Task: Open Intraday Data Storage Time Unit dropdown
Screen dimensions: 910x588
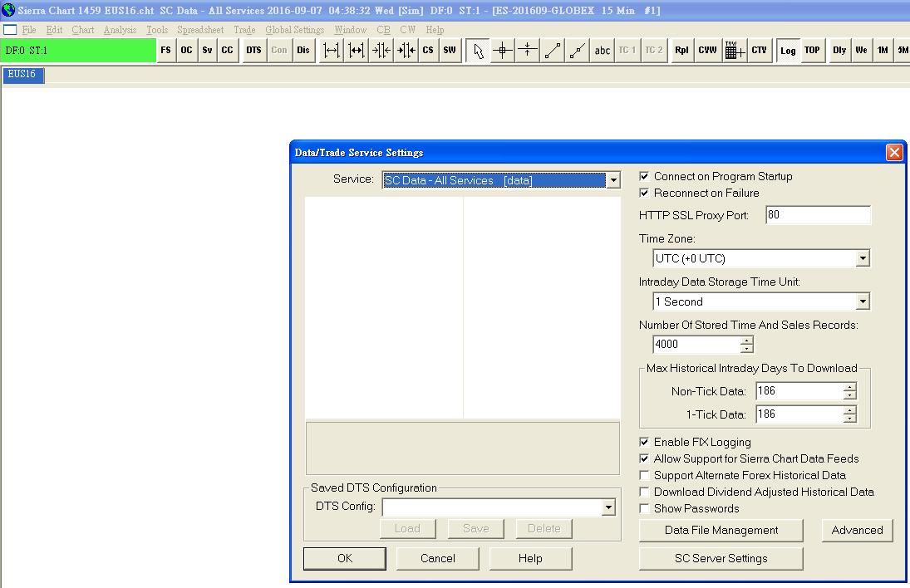Action: tap(863, 302)
